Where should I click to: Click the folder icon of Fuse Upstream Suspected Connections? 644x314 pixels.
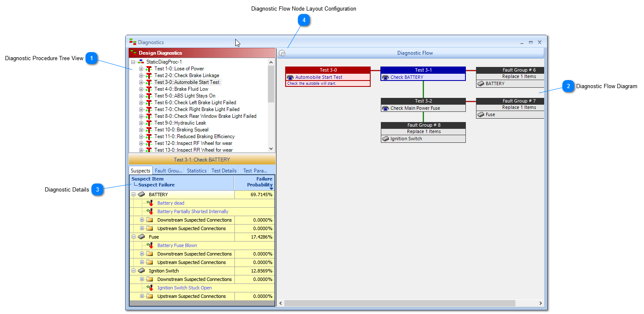click(x=150, y=262)
